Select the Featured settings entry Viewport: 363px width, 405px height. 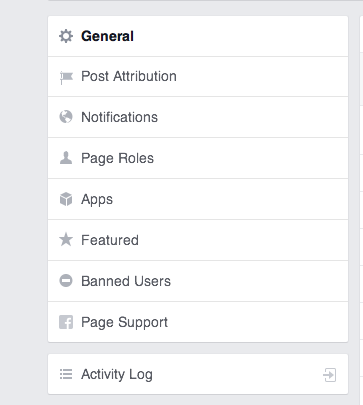click(x=198, y=240)
